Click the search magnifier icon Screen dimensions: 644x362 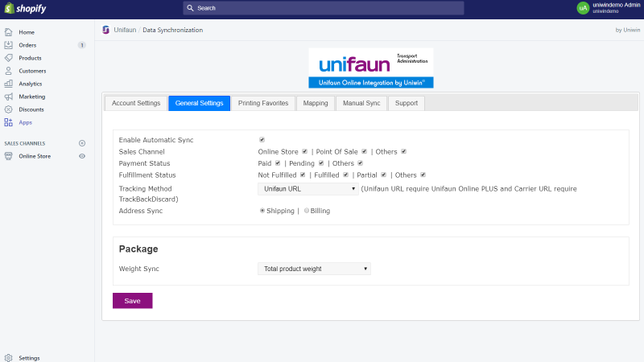pos(190,8)
